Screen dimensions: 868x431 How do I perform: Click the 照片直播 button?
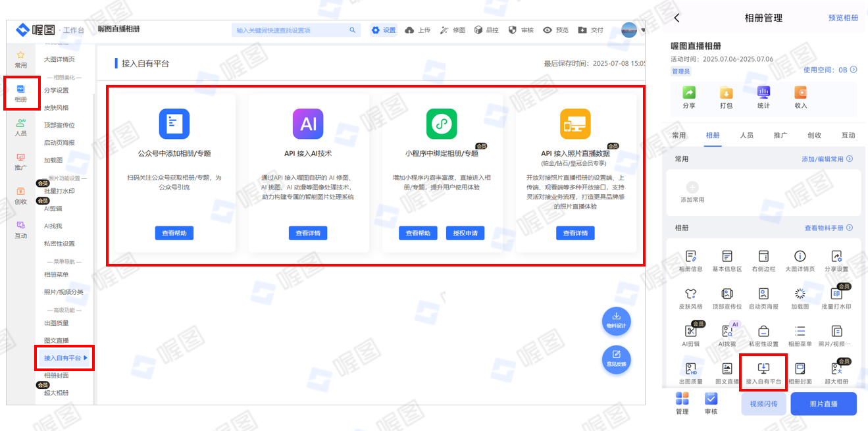coord(824,404)
